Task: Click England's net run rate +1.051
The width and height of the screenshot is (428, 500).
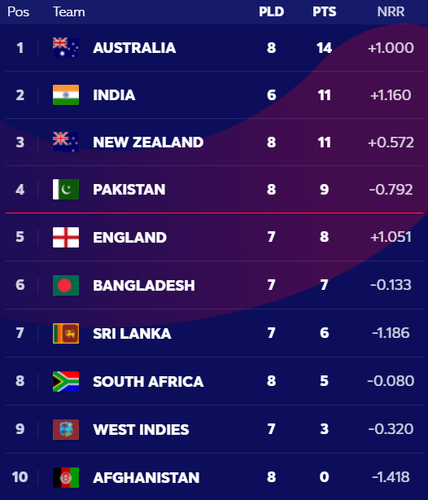Action: click(391, 237)
